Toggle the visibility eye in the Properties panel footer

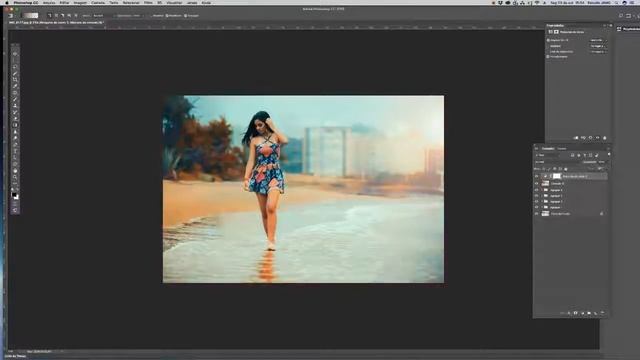tap(598, 138)
